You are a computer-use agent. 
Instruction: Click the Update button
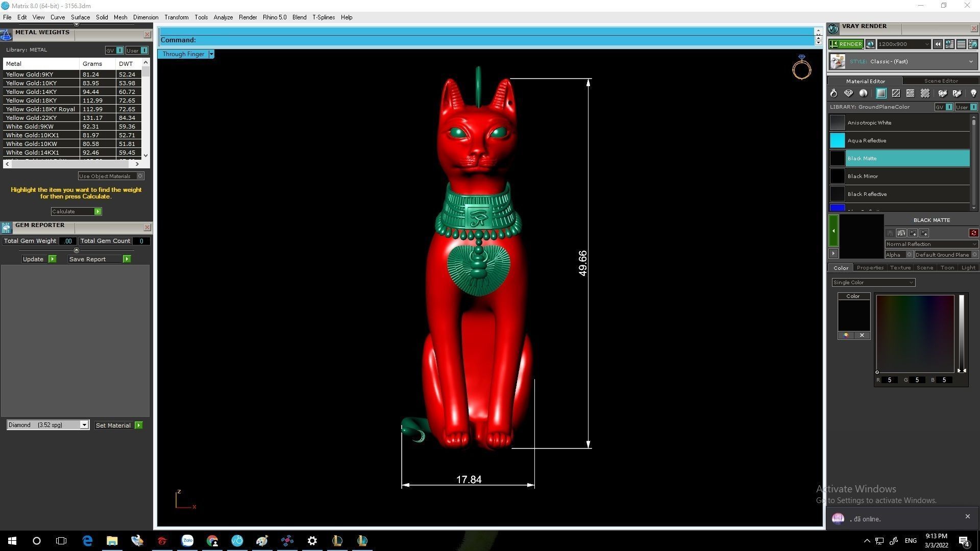click(x=39, y=259)
